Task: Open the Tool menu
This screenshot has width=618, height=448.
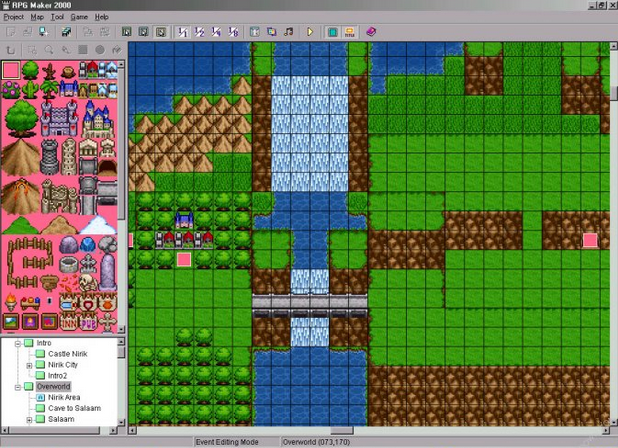Action: coord(57,17)
